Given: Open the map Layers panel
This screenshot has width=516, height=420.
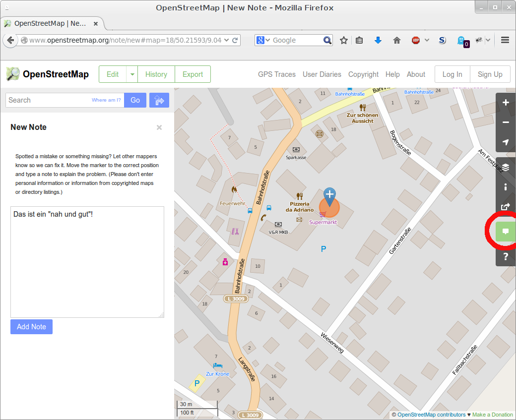Looking at the screenshot, I should [x=506, y=168].
